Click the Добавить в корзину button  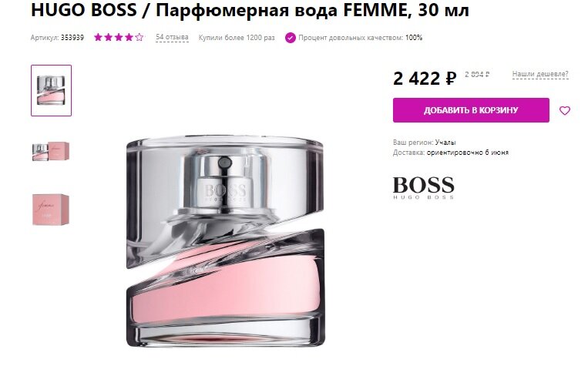pyautogui.click(x=471, y=110)
